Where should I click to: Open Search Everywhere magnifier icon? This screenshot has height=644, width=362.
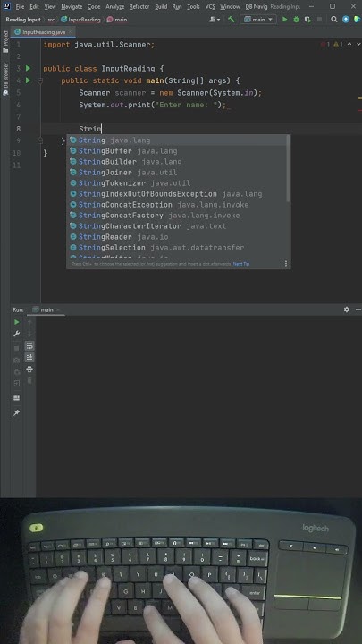tap(334, 20)
